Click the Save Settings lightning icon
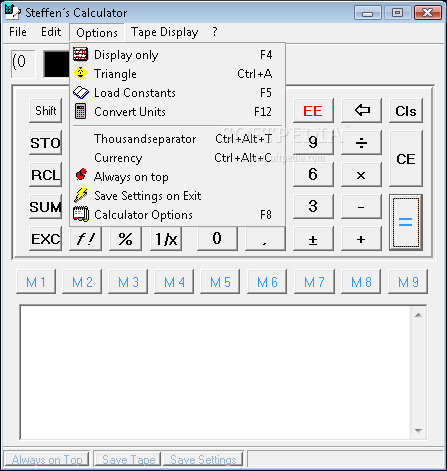Image resolution: width=447 pixels, height=471 pixels. (x=81, y=195)
